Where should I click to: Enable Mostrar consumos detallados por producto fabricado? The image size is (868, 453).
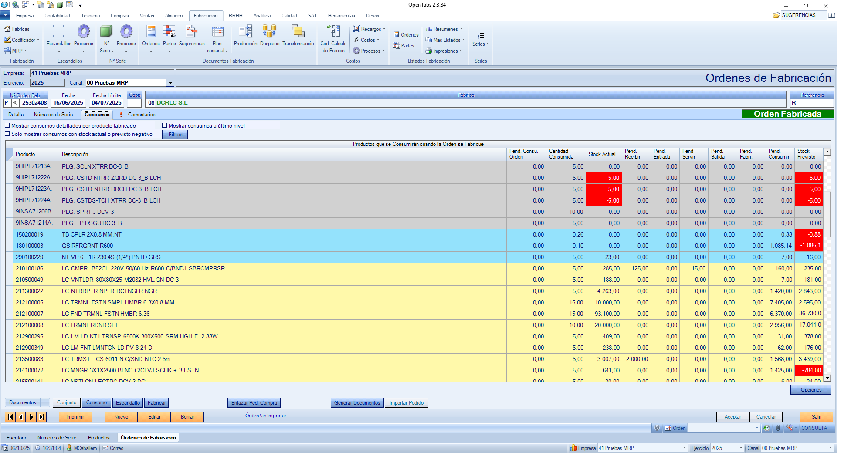7,125
